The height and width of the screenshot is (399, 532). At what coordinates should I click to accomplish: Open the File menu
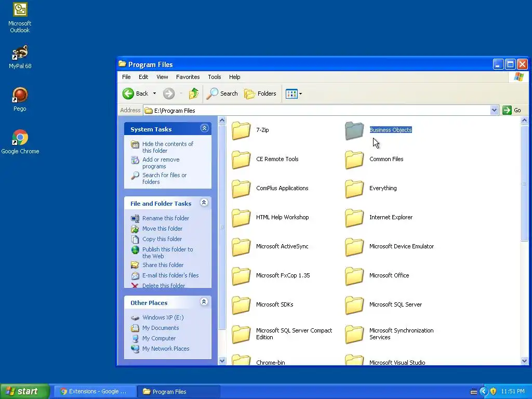(126, 77)
